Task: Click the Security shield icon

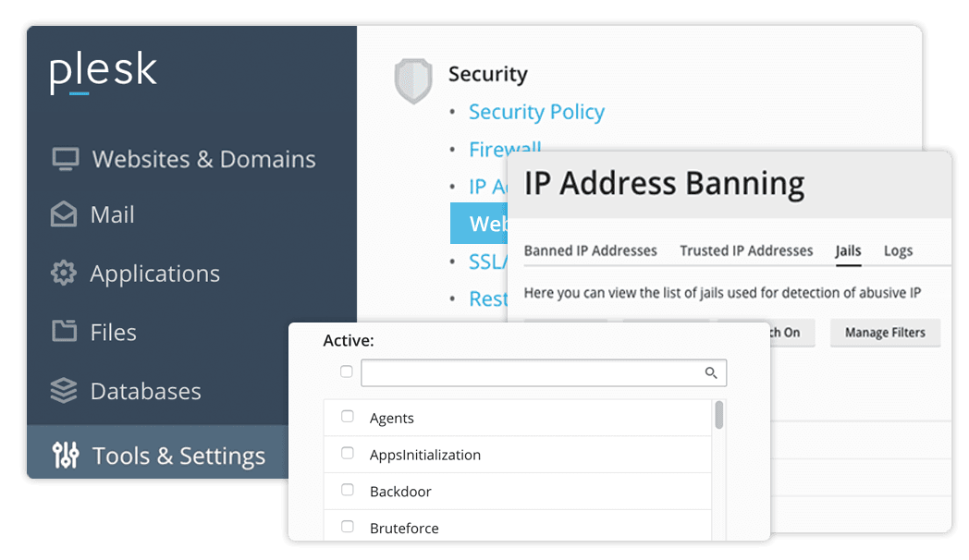Action: 413,81
